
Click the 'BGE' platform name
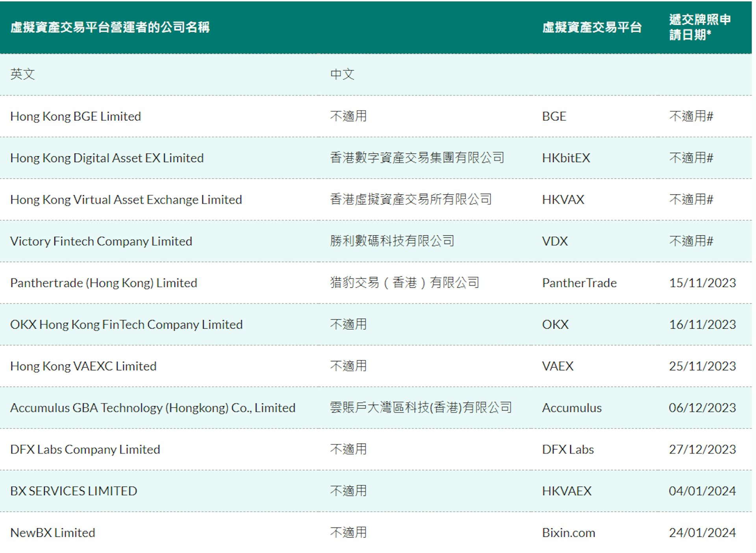554,116
